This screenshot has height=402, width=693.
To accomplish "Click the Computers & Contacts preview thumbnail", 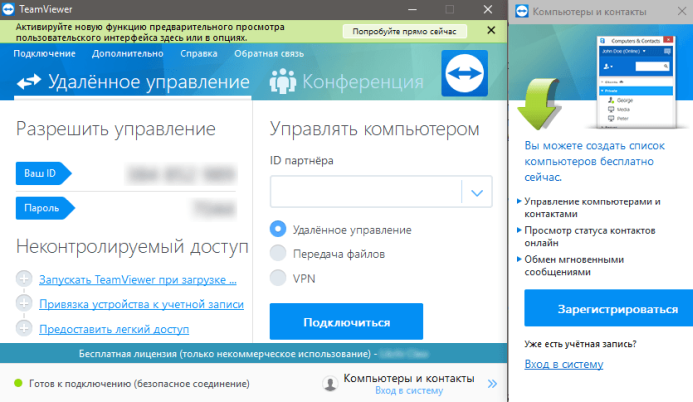I will (x=636, y=82).
